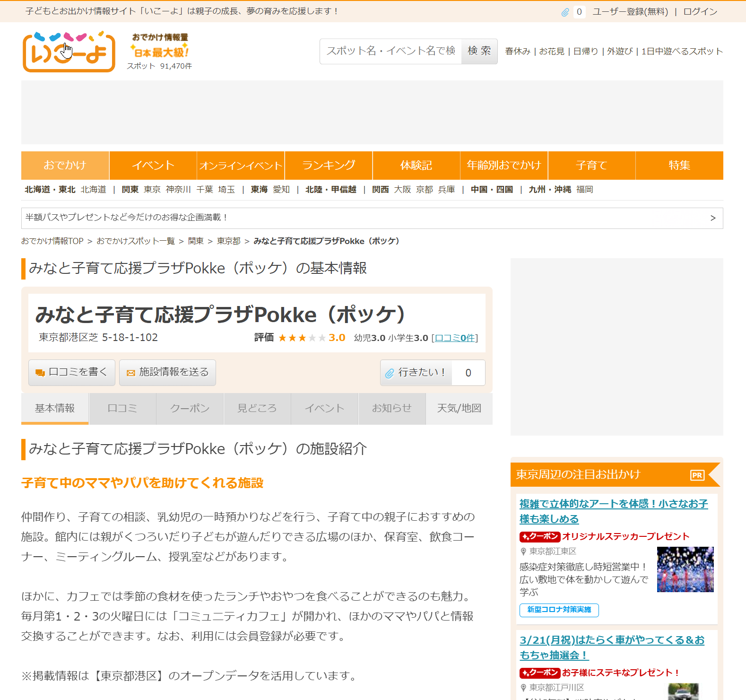Viewport: 746px width, 700px height.
Task: Open the 子育て menu
Action: pyautogui.click(x=592, y=166)
